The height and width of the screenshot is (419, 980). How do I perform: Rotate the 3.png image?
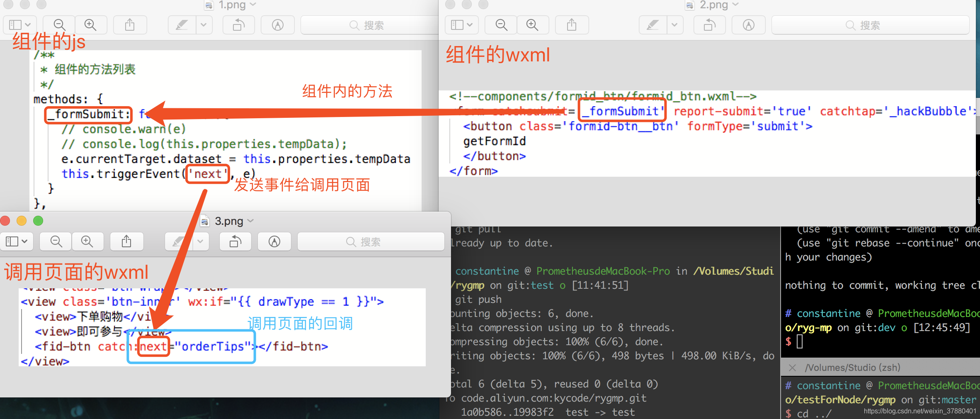(x=235, y=241)
